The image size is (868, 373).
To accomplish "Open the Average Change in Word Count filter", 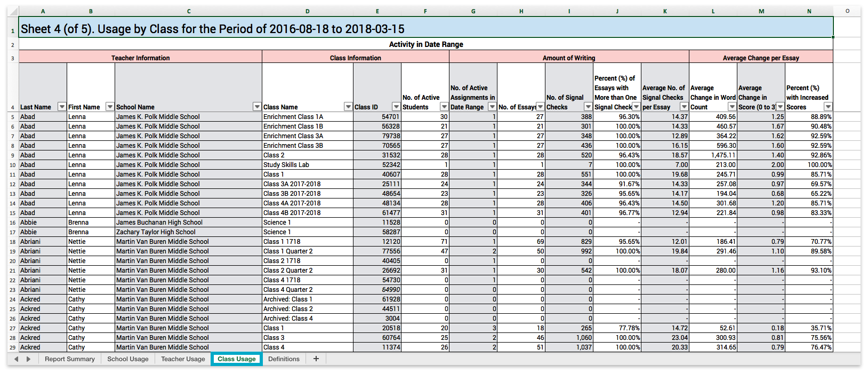I will click(732, 107).
